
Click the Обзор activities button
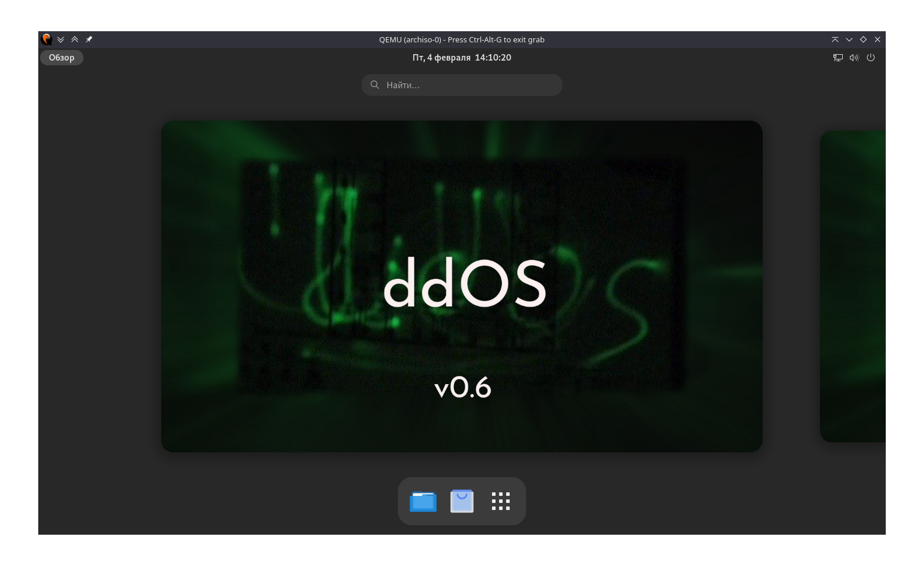62,58
